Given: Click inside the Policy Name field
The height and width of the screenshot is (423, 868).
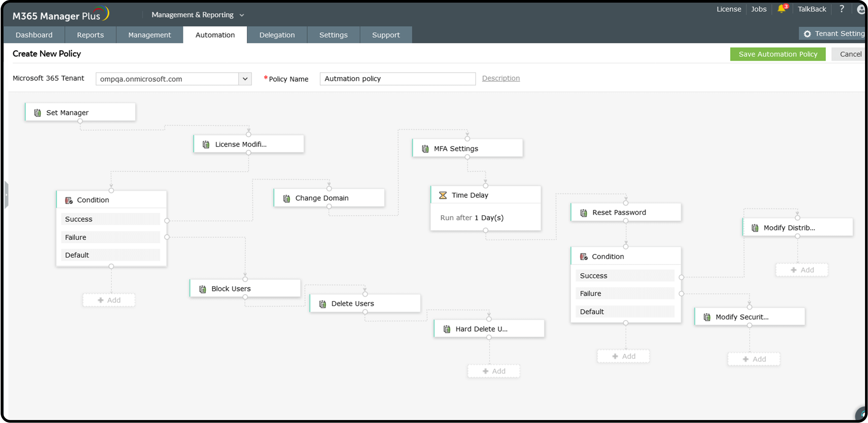Looking at the screenshot, I should (398, 79).
